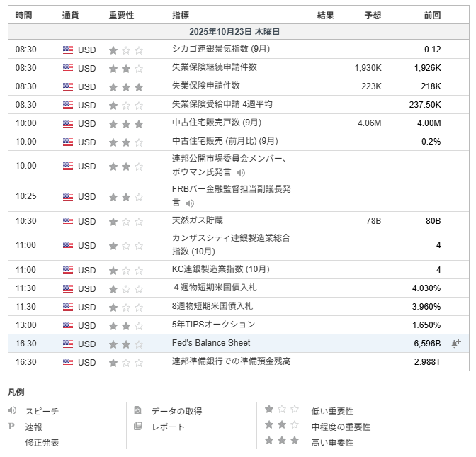Screen dimensions: 476x457
Task: Click the 2025年10月23日 木曜日 date row
Action: (234, 33)
